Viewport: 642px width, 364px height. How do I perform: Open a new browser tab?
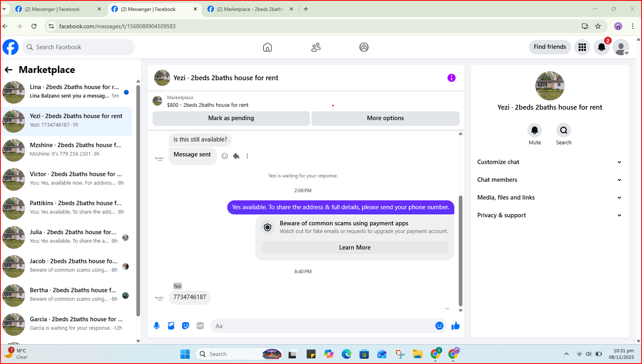(306, 9)
